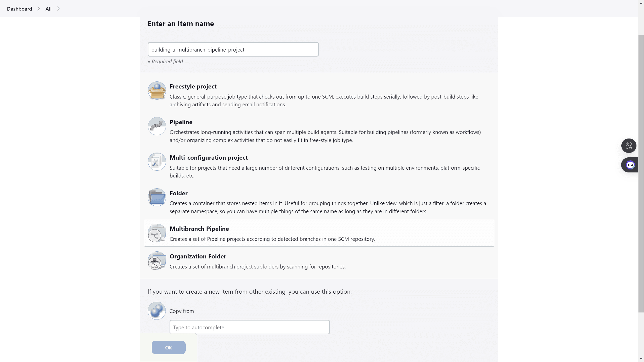Screen dimensions: 644x362
Task: Expand the chevron after All breadcrumb
Action: (58, 9)
